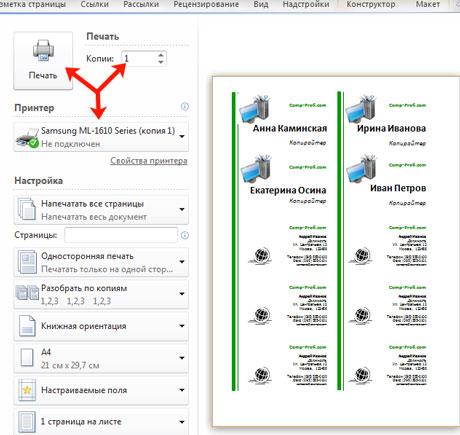This screenshot has width=460, height=435.
Task: Open Односторонняя печать dropdown
Action: pos(101,262)
